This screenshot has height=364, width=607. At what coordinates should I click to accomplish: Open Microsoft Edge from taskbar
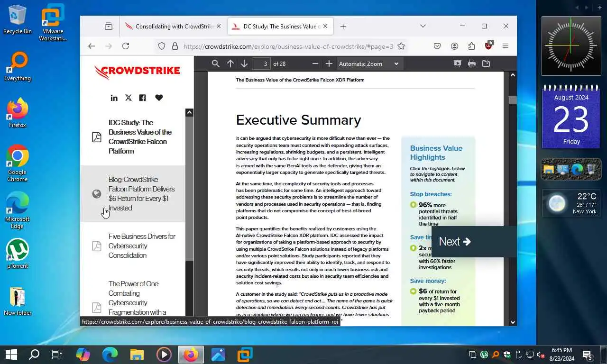point(110,355)
